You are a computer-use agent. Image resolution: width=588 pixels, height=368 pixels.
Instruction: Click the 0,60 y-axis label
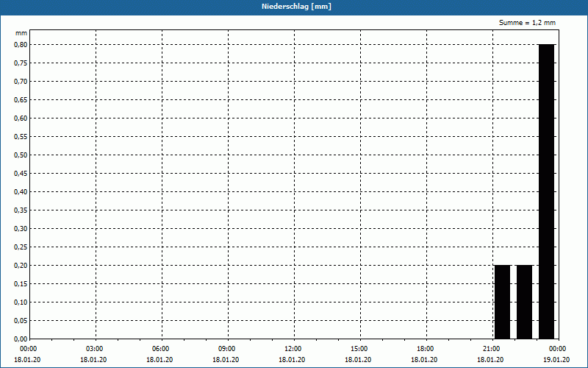[21, 118]
